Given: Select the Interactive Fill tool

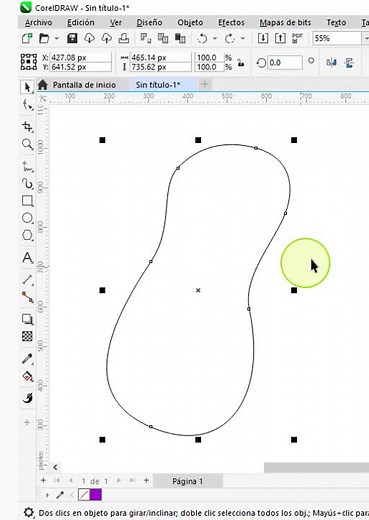Looking at the screenshot, I should pyautogui.click(x=27, y=377).
